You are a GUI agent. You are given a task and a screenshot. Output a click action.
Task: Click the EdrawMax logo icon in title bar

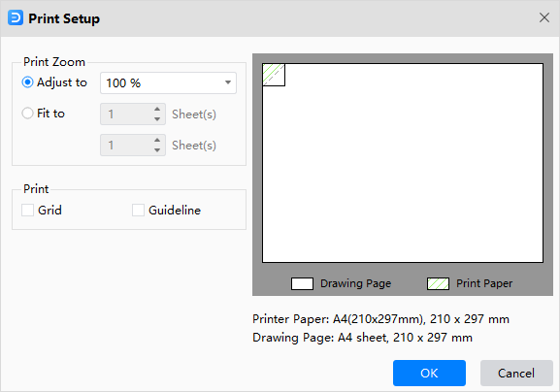tap(16, 17)
